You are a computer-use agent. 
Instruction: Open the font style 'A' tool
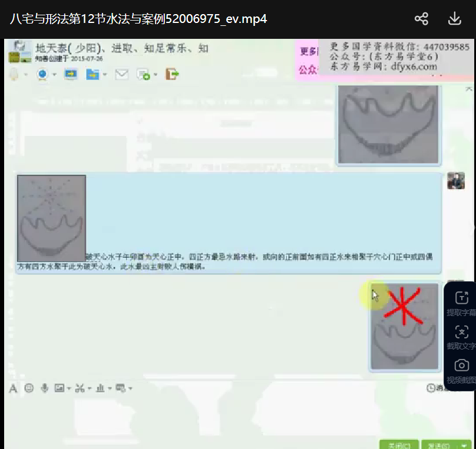tap(13, 388)
